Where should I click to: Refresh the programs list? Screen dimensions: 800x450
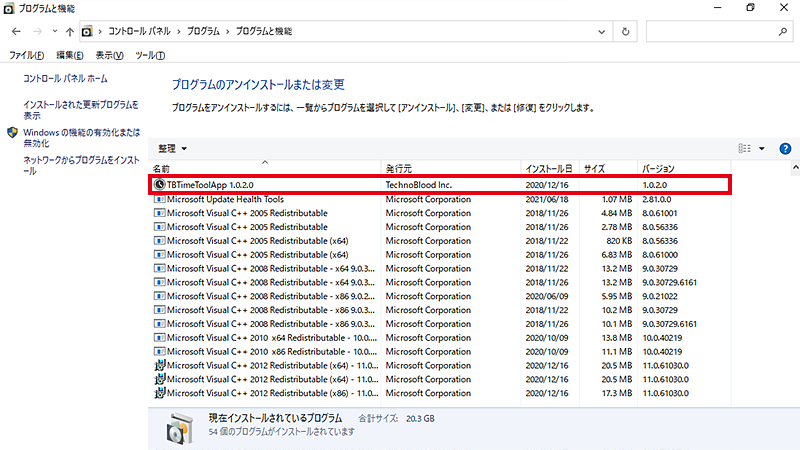(626, 32)
